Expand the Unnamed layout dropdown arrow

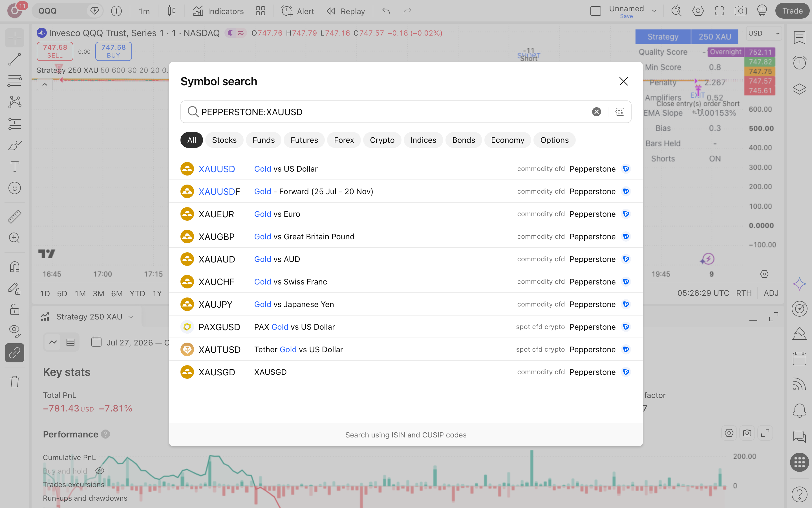(654, 11)
